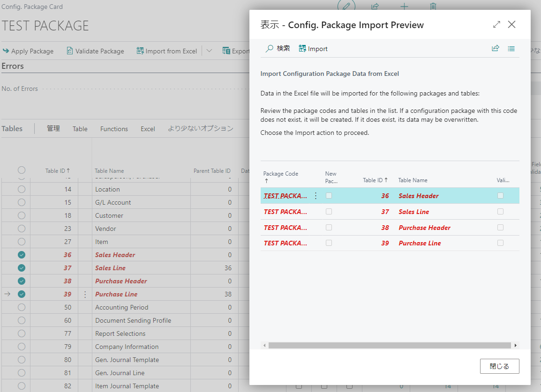Screen dimensions: 541x392
Task: Click the share icon in the top bar
Action: pos(375,6)
